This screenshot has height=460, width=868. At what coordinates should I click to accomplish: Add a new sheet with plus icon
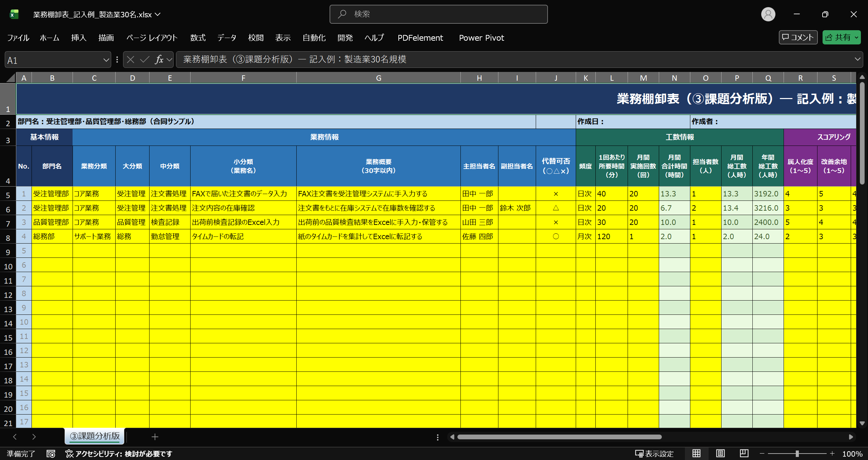(155, 437)
